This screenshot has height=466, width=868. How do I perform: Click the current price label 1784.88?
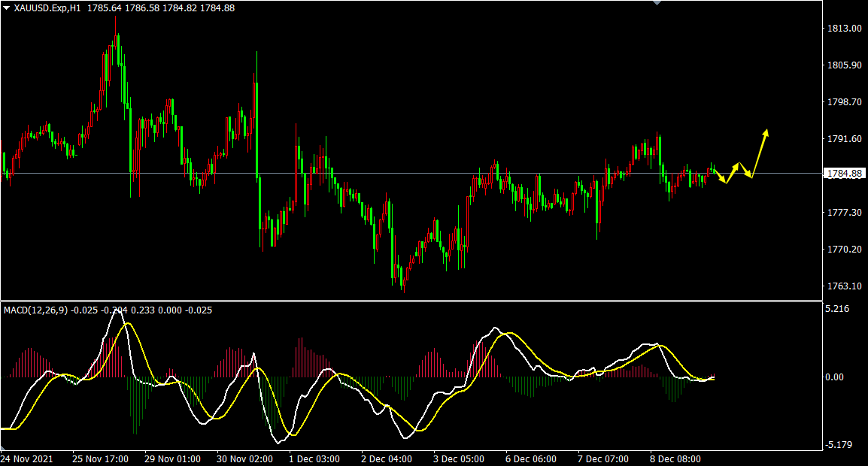click(843, 174)
